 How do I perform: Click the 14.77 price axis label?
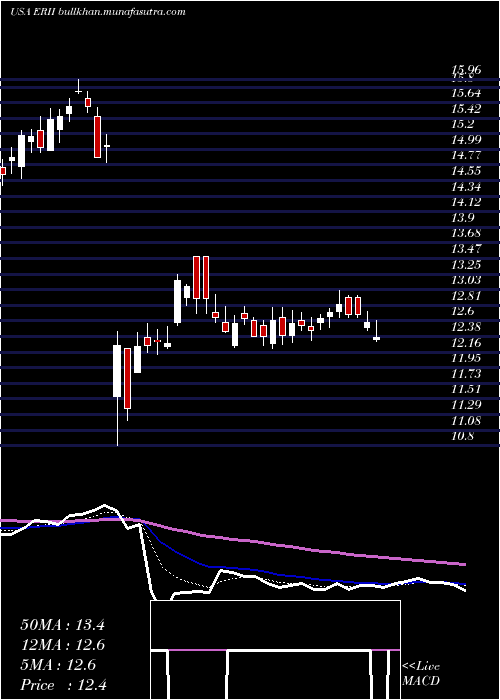pyautogui.click(x=466, y=155)
